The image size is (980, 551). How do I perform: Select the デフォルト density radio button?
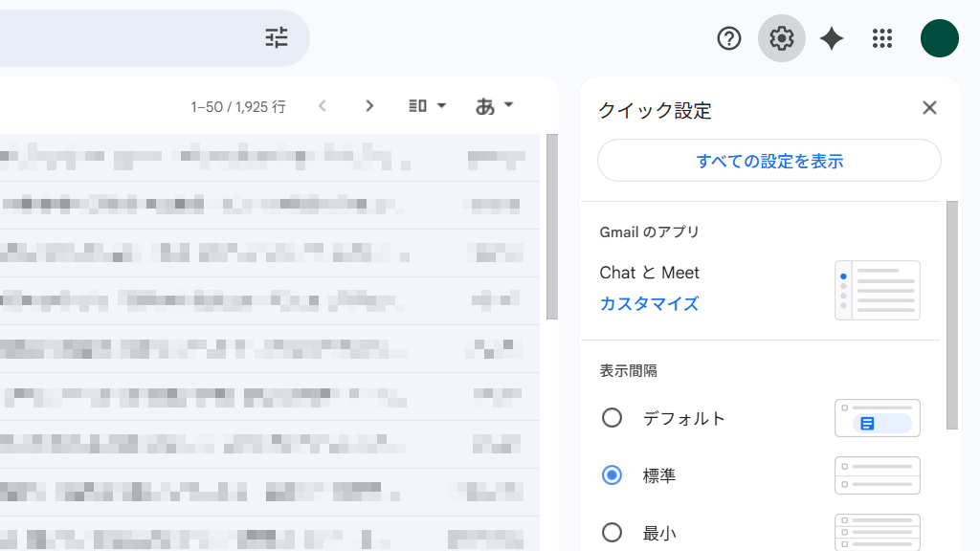coord(612,418)
